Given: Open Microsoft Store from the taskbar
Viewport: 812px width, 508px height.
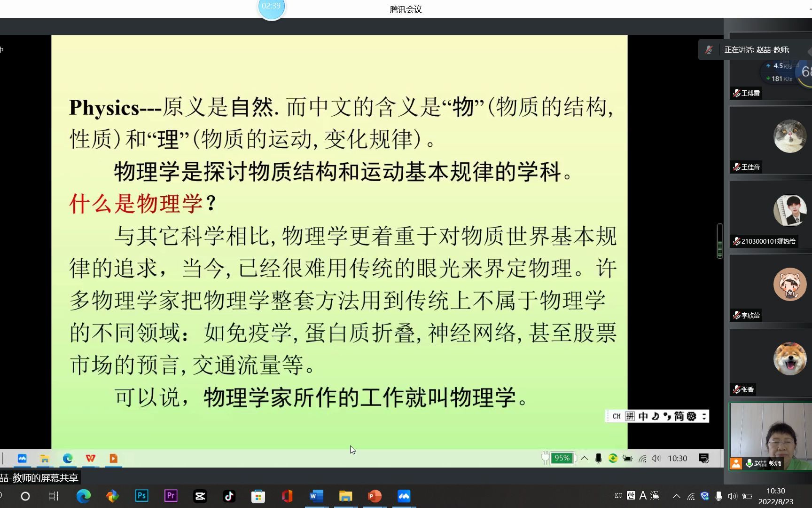Looking at the screenshot, I should [258, 496].
